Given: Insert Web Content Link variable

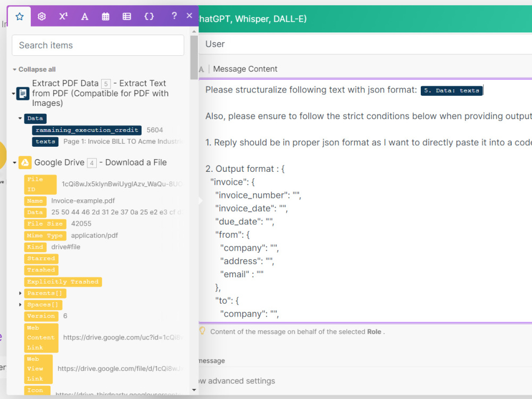Looking at the screenshot, I should point(41,338).
